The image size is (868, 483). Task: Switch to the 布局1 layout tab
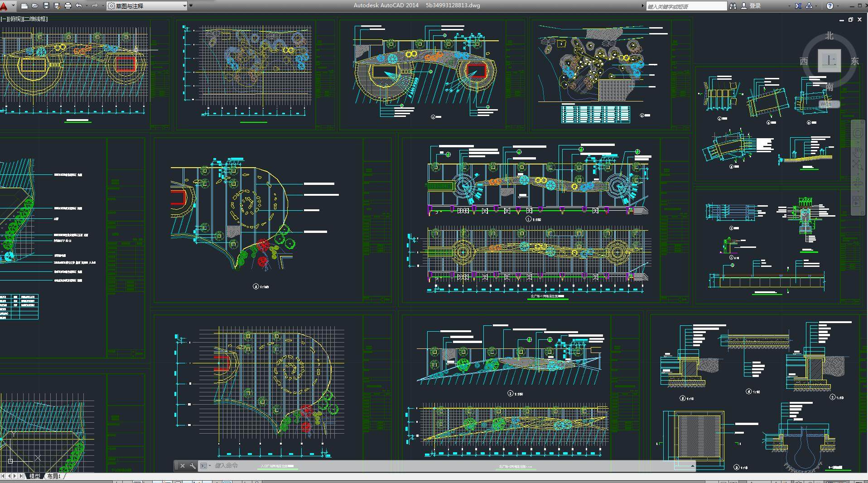(54, 476)
